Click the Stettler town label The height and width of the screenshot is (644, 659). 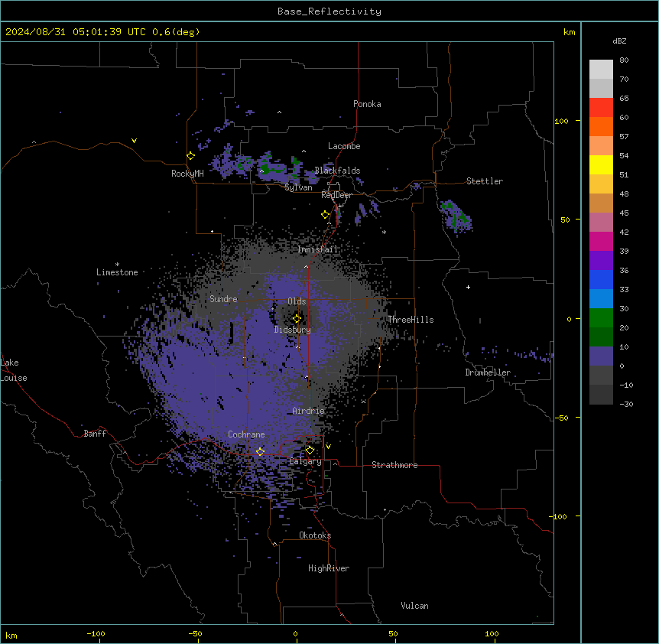[x=485, y=181]
